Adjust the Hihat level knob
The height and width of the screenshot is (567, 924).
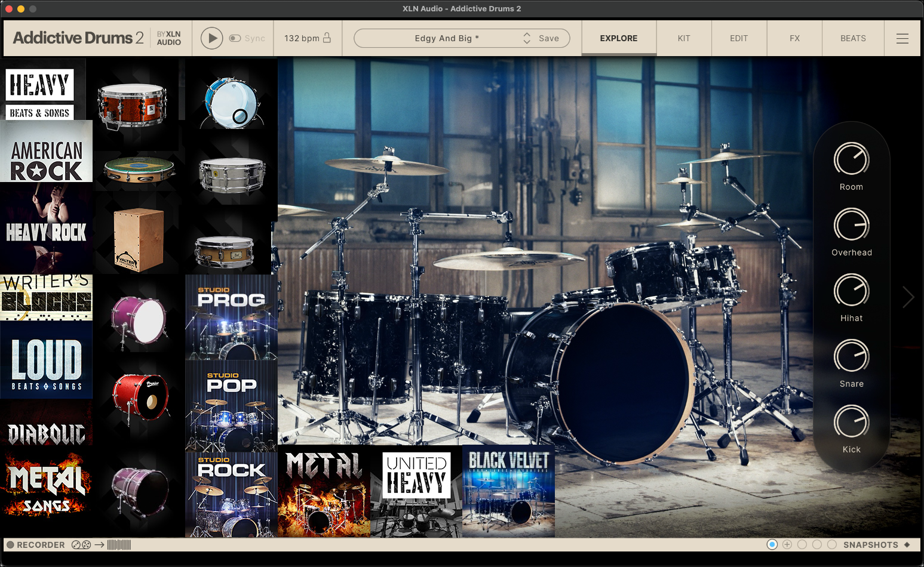[x=851, y=291]
